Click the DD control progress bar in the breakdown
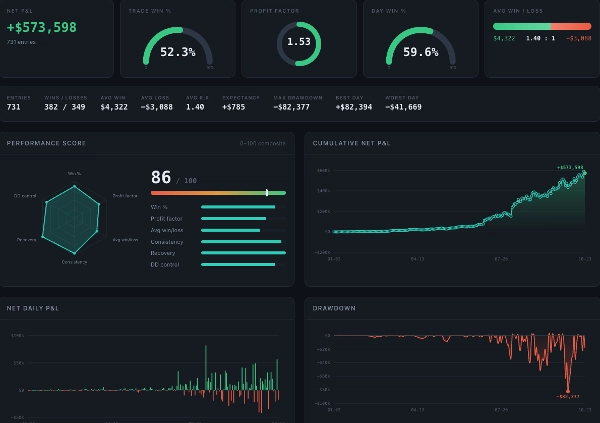The image size is (600, 423). point(243,265)
